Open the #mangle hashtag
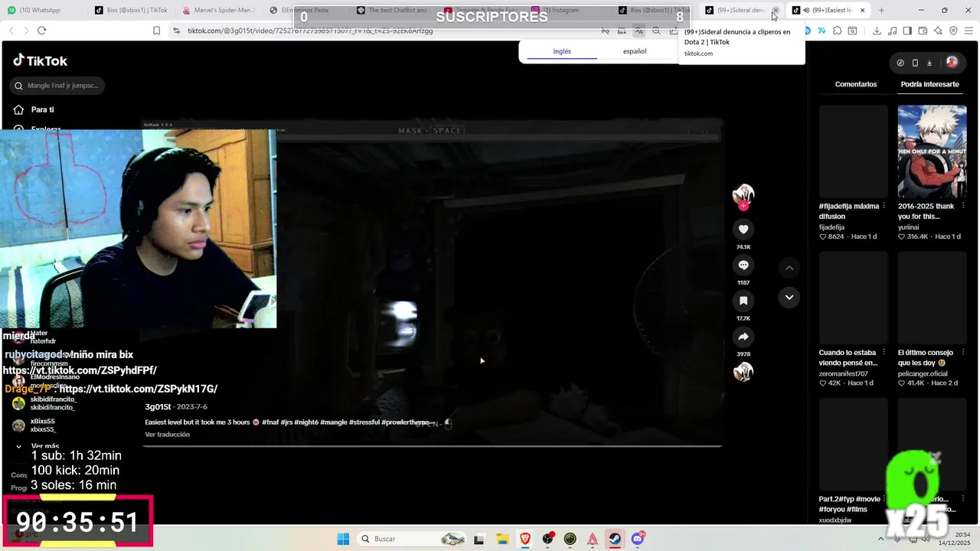This screenshot has height=551, width=980. 334,422
